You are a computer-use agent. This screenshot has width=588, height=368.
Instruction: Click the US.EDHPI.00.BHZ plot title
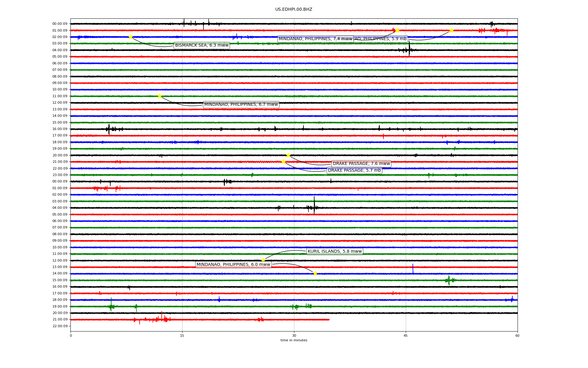click(x=293, y=10)
